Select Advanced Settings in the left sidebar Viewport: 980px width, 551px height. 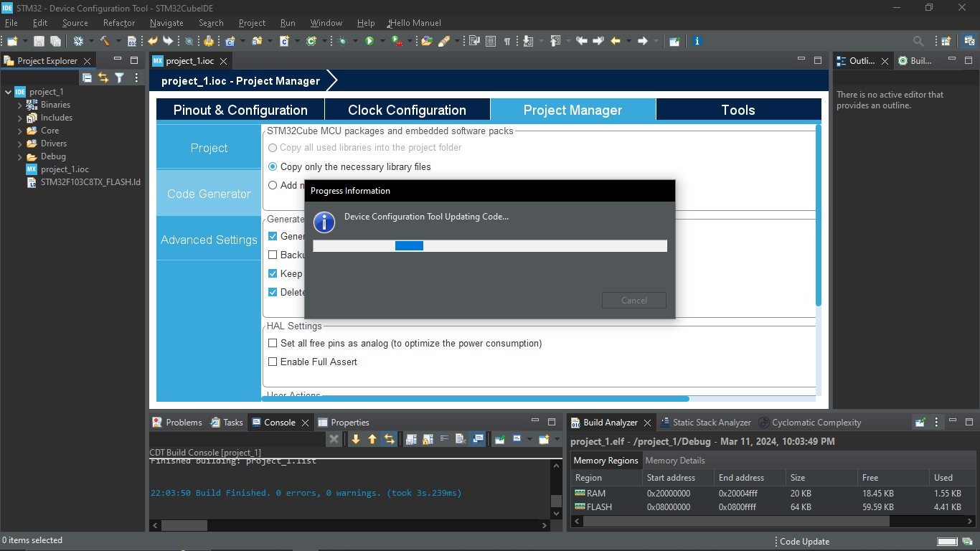pos(208,239)
